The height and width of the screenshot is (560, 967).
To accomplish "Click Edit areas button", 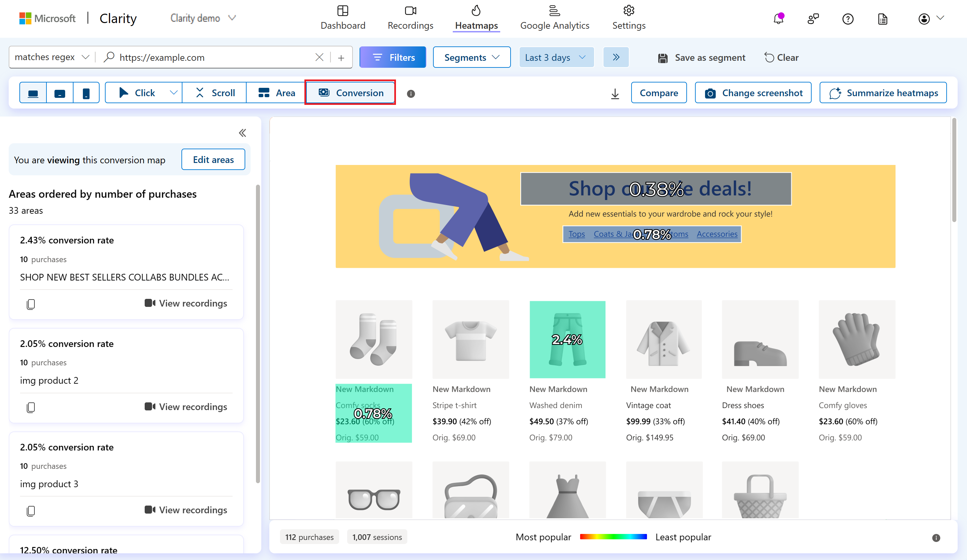I will (213, 159).
